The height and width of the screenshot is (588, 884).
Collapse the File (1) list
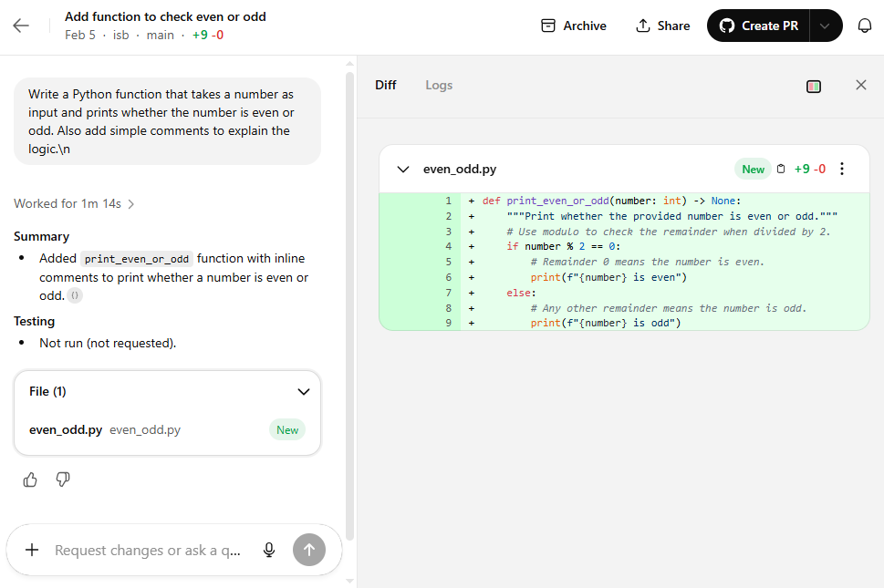coord(304,392)
